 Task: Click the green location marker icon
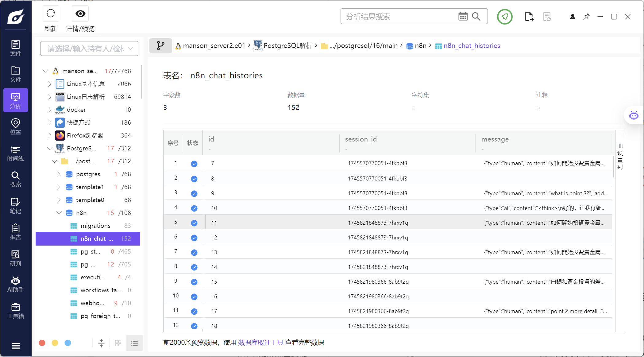[x=505, y=17]
